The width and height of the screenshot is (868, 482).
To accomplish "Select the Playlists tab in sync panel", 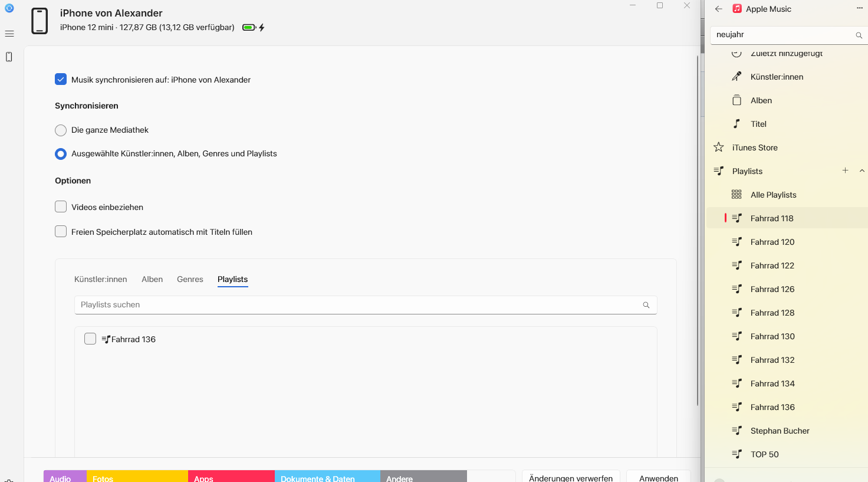I will click(233, 279).
